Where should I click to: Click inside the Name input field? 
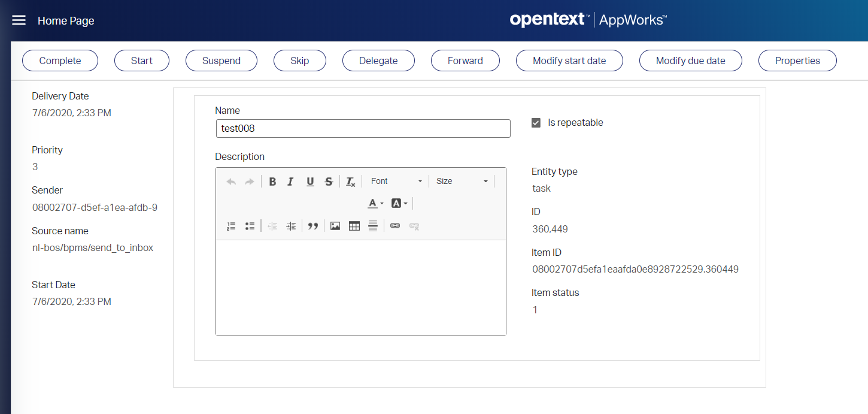[x=363, y=128]
